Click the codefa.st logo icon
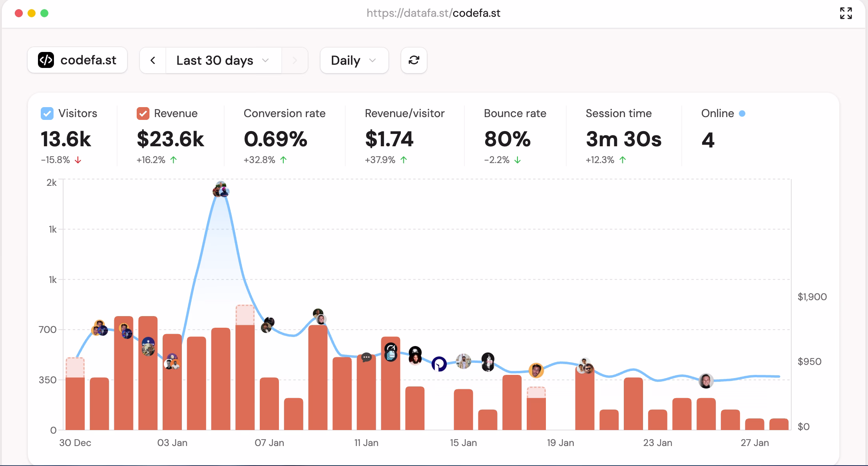 coord(46,60)
